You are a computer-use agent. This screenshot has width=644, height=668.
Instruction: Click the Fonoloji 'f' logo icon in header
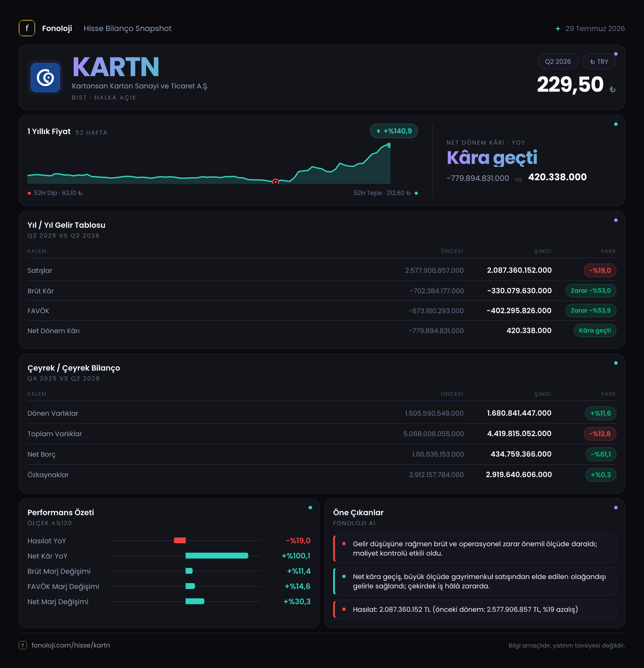[x=27, y=28]
